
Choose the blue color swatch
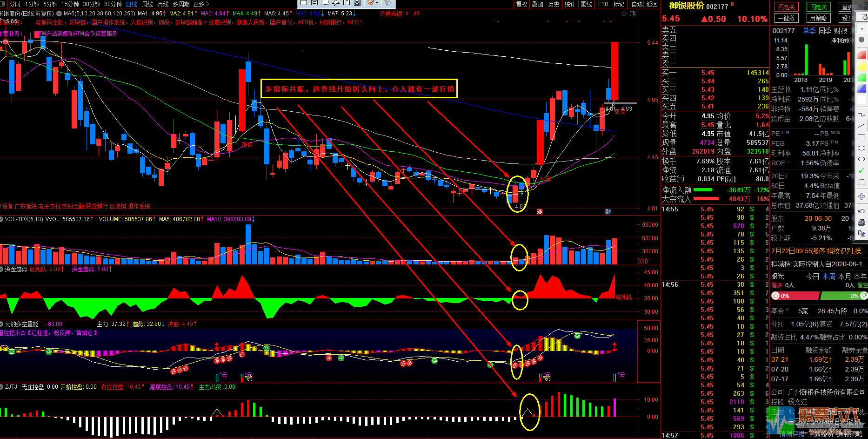tap(861, 88)
